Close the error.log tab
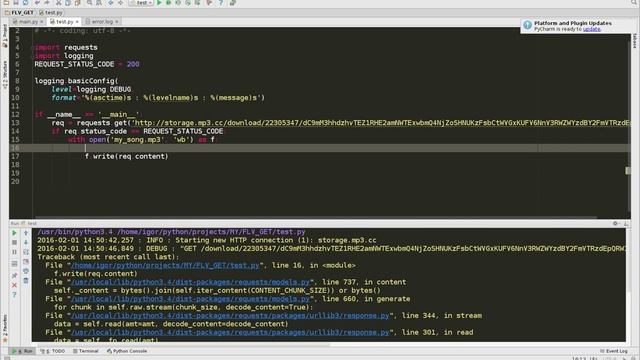Image resolution: width=640 pixels, height=360 pixels. [x=117, y=22]
